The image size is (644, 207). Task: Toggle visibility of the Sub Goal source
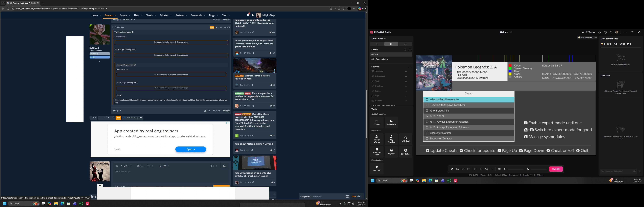click(x=406, y=71)
